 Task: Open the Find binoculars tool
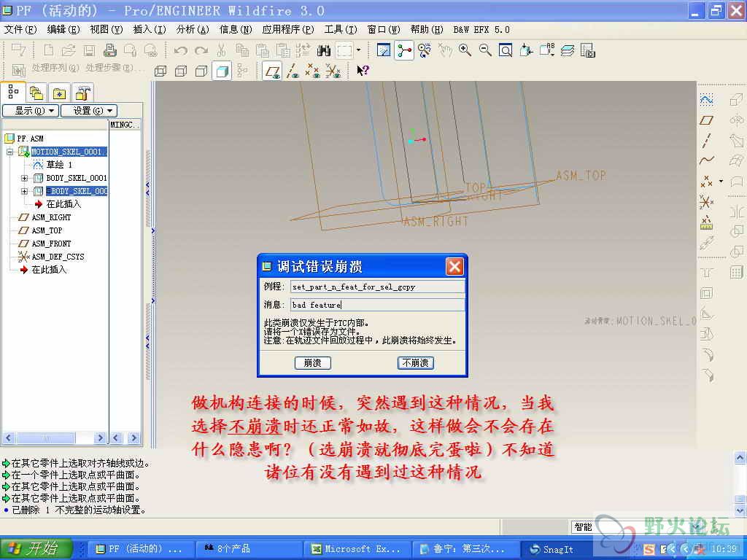[323, 50]
